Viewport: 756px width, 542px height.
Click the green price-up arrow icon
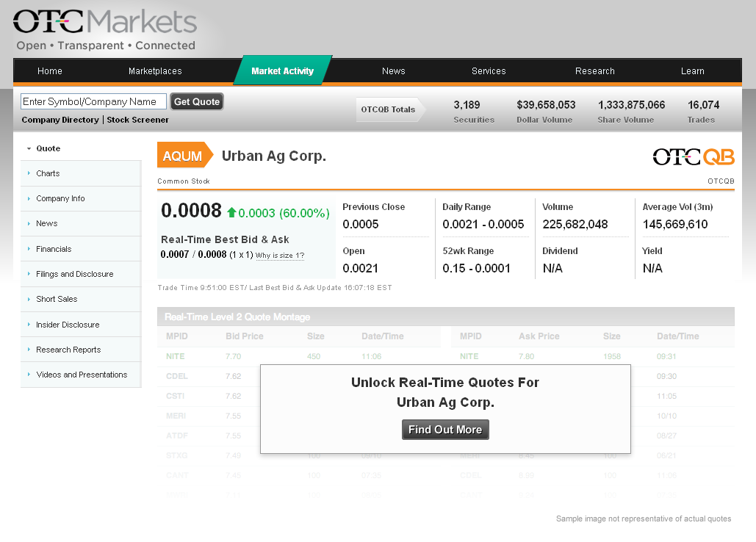click(231, 212)
